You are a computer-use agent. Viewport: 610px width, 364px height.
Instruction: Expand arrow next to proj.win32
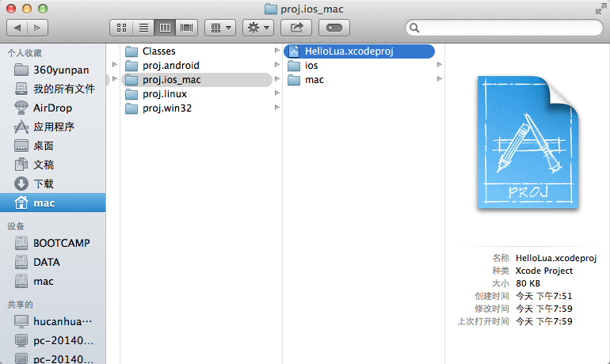pos(277,107)
